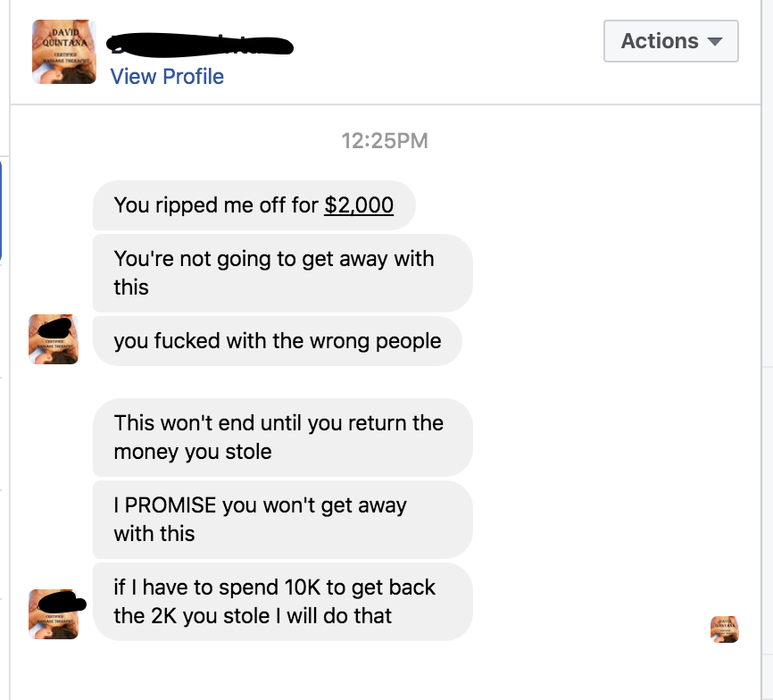Screen dimensions: 773x700
Task: Click the header profile picture thumbnail
Action: click(x=63, y=52)
